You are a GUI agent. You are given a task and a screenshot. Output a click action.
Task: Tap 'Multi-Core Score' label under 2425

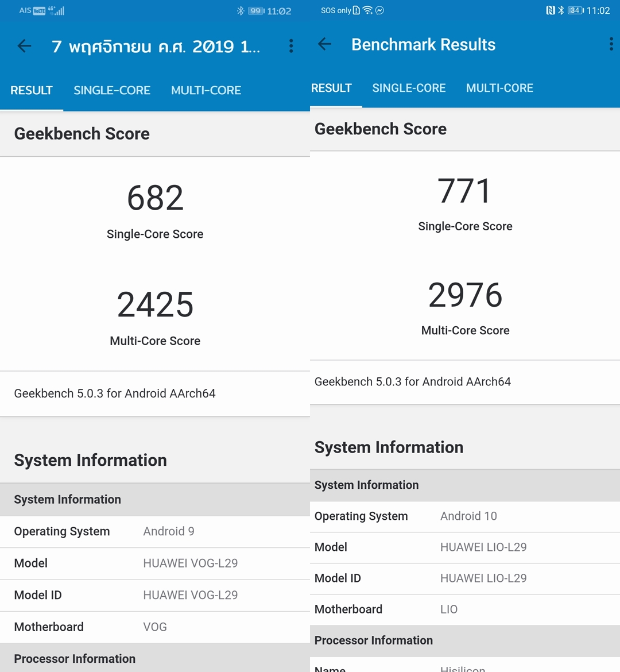pyautogui.click(x=155, y=341)
